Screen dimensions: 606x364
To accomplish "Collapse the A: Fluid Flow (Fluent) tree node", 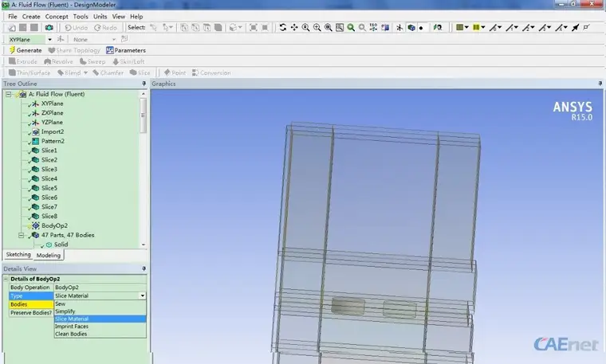I will (x=8, y=94).
